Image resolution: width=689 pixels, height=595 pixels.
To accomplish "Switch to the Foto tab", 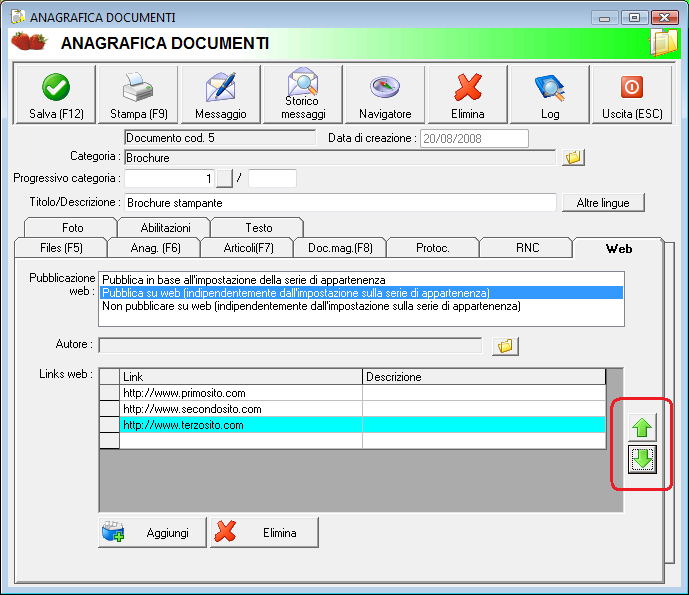I will 72,228.
